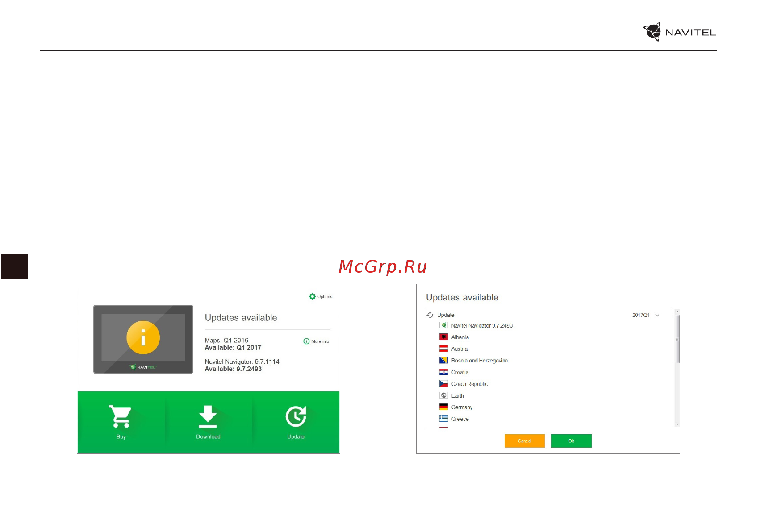The width and height of the screenshot is (760, 532).
Task: Click 'Bosnia and Herzegovina' text label
Action: tap(480, 361)
